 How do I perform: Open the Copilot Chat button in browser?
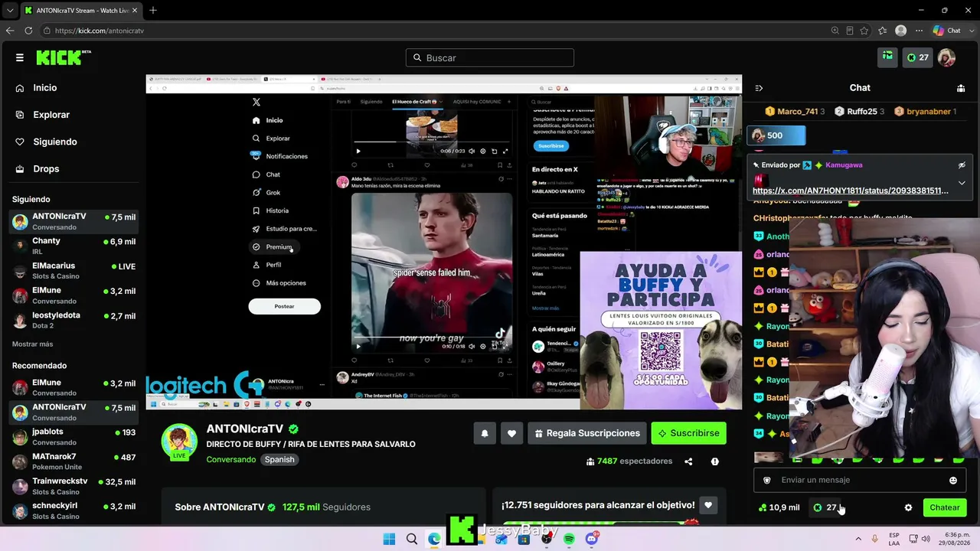(946, 31)
